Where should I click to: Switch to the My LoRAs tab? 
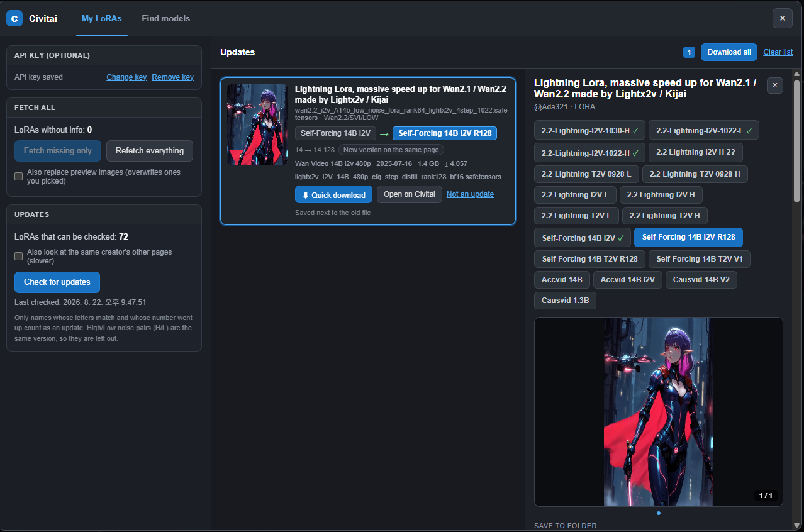[x=102, y=18]
